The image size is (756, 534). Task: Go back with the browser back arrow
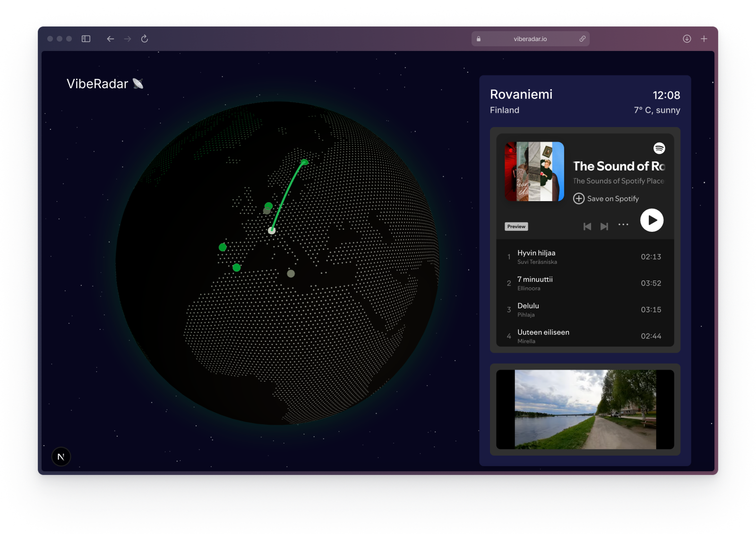pos(111,39)
